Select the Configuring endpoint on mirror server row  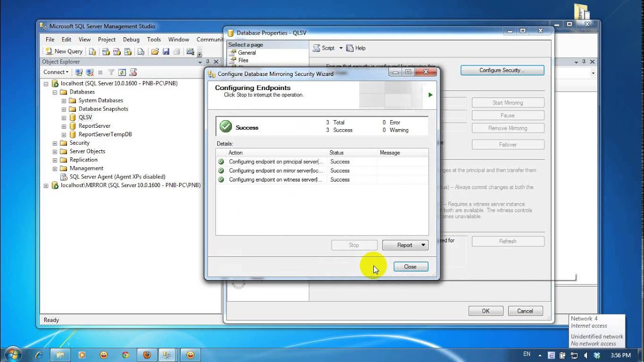(322, 171)
